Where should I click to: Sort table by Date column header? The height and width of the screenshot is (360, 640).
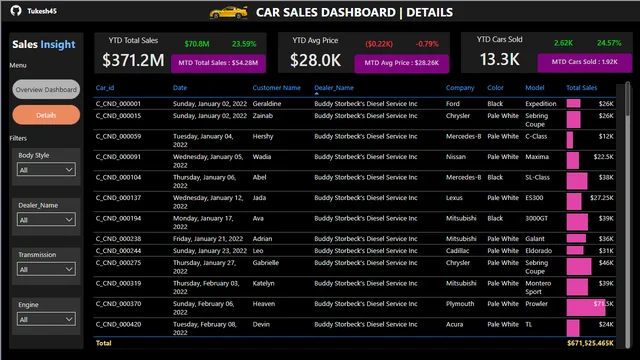pyautogui.click(x=180, y=88)
